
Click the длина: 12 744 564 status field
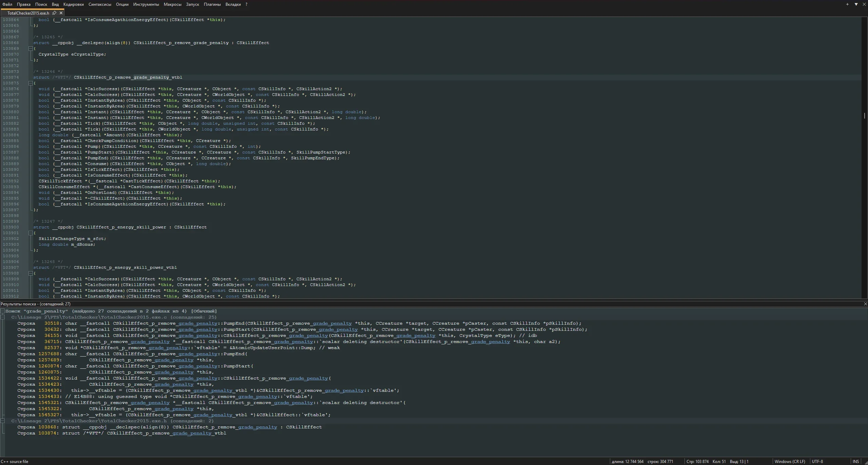pyautogui.click(x=628, y=462)
